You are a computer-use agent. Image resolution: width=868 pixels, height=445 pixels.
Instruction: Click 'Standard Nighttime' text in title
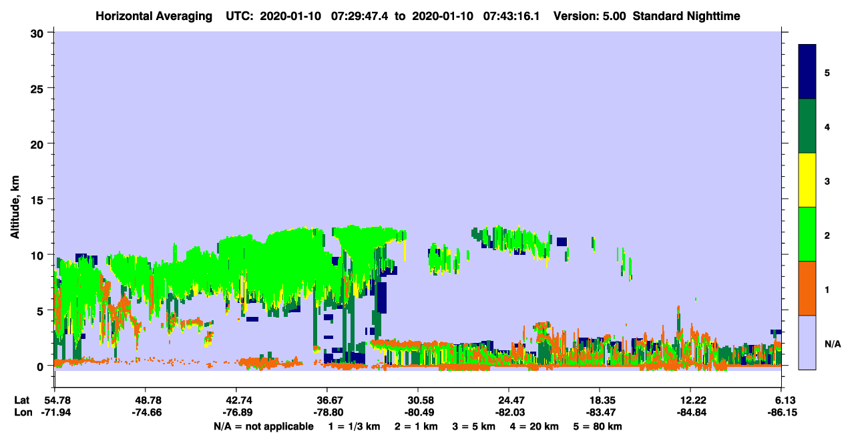686,16
